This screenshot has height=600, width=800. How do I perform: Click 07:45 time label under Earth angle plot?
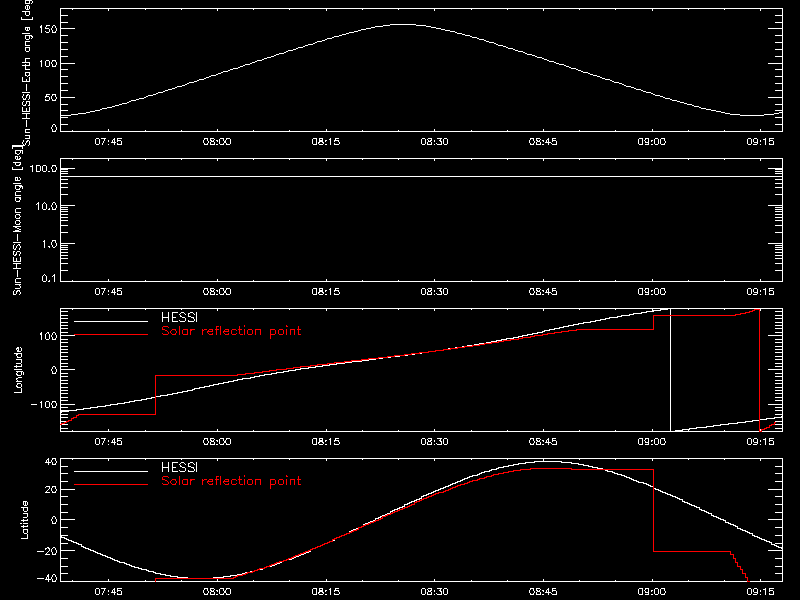[108, 142]
